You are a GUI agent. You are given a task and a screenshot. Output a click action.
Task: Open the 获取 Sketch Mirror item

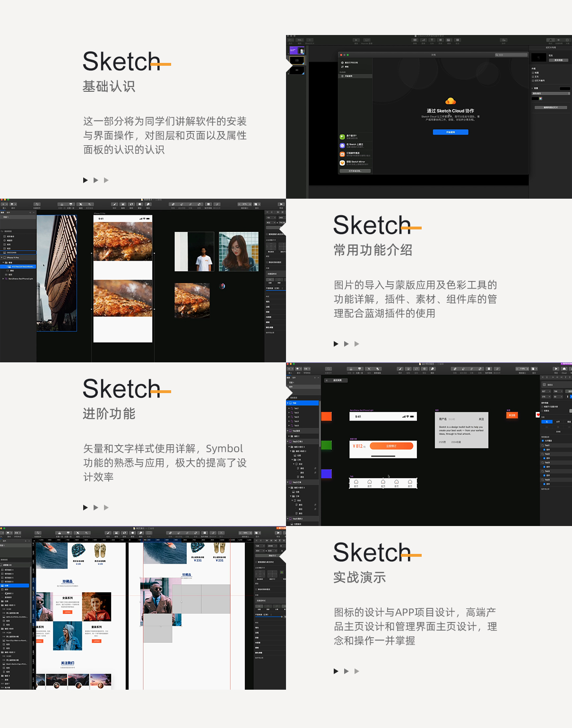[355, 163]
